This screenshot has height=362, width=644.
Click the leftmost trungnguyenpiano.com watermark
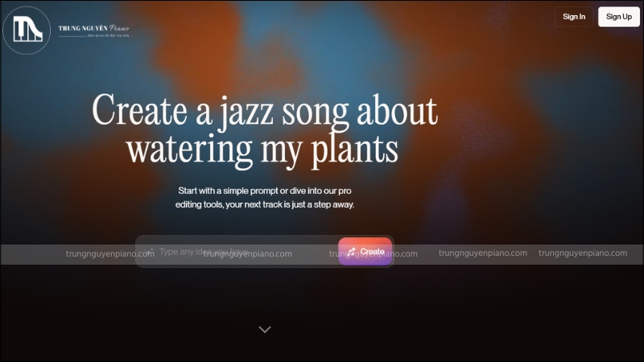pos(110,253)
